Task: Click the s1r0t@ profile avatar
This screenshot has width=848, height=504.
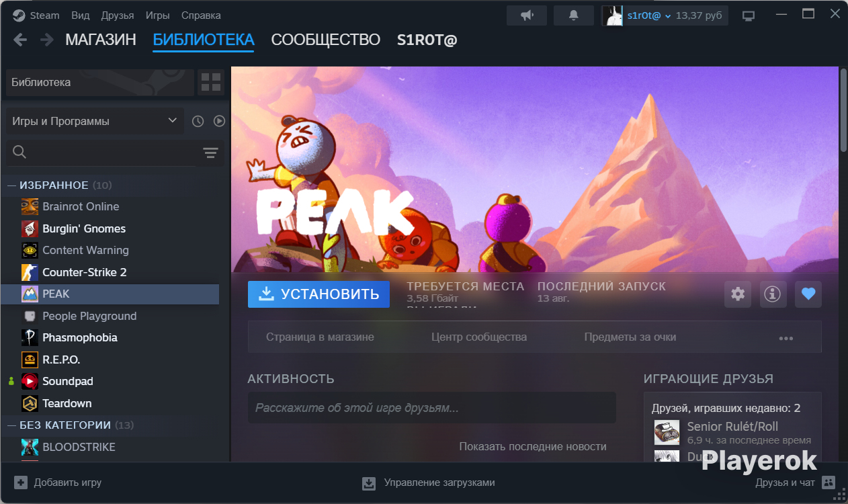Action: pos(613,15)
